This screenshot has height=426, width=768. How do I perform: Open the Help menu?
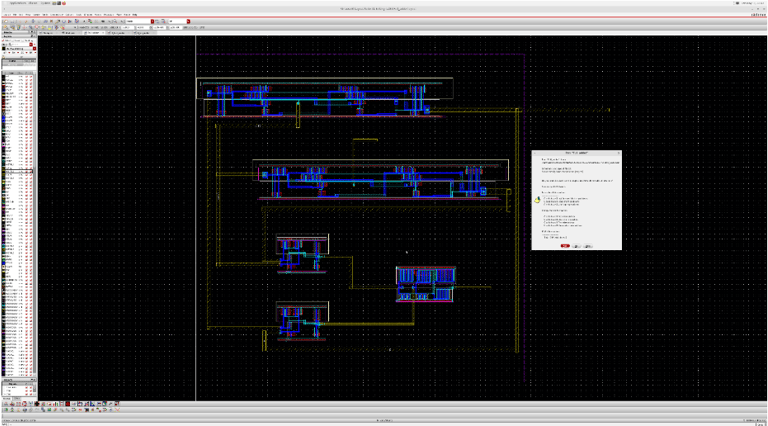134,15
